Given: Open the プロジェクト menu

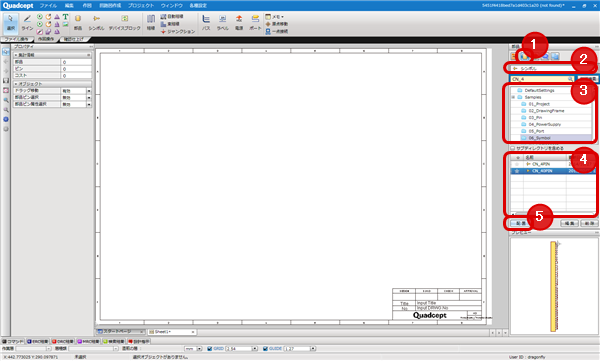Looking at the screenshot, I should 141,5.
